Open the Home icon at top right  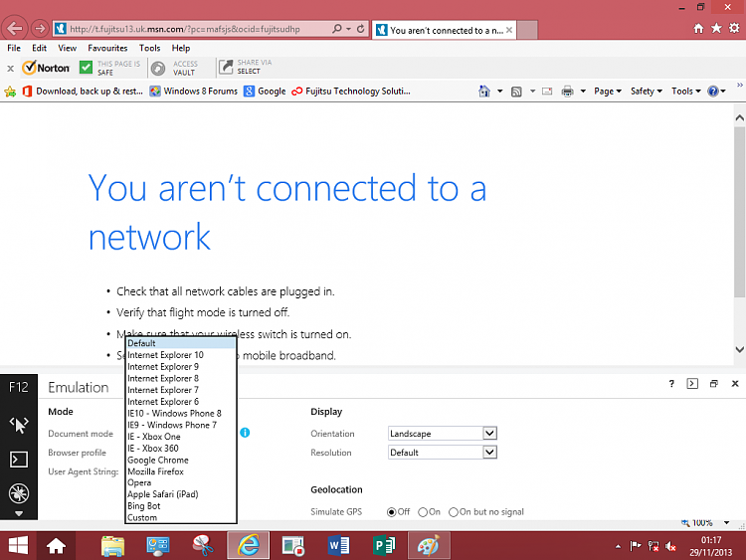point(698,29)
